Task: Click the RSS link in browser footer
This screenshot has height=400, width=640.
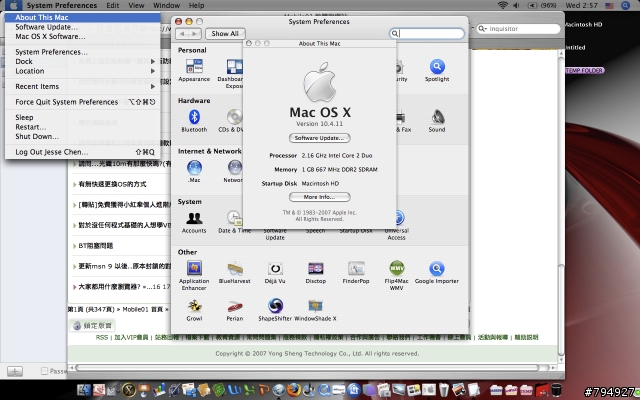Action: click(102, 337)
